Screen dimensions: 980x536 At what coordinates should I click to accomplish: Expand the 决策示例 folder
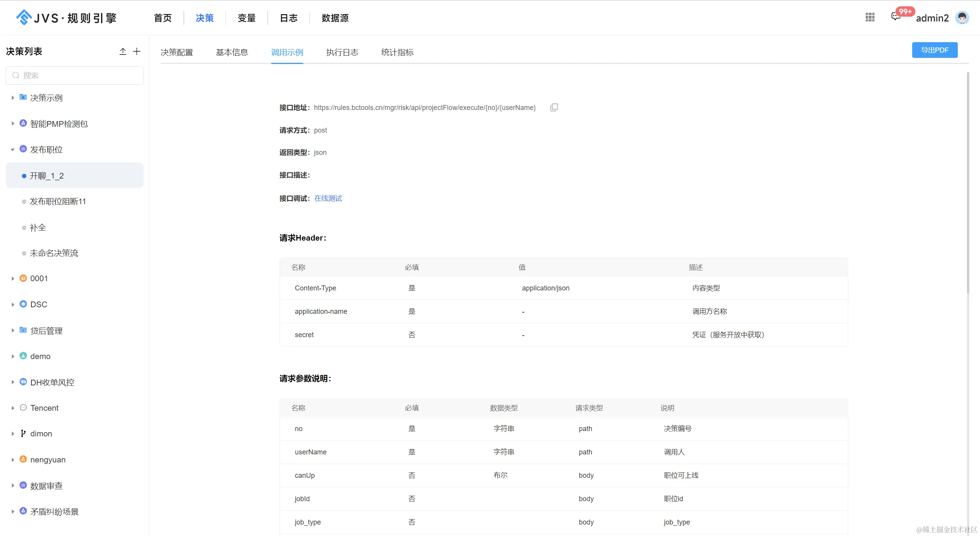13,98
